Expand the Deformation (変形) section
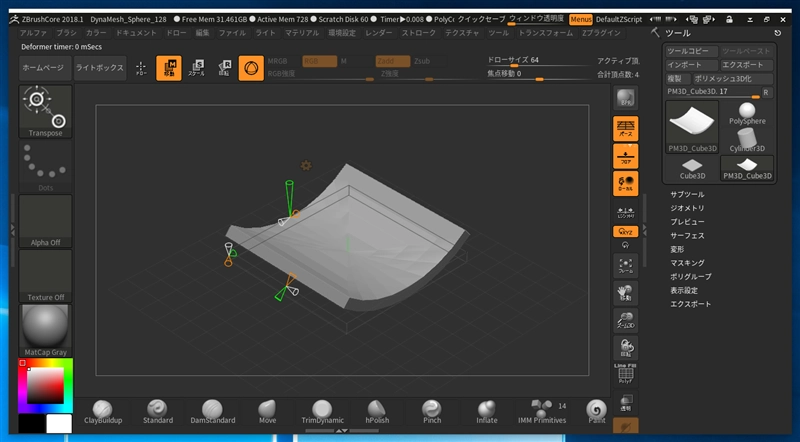 click(x=677, y=249)
